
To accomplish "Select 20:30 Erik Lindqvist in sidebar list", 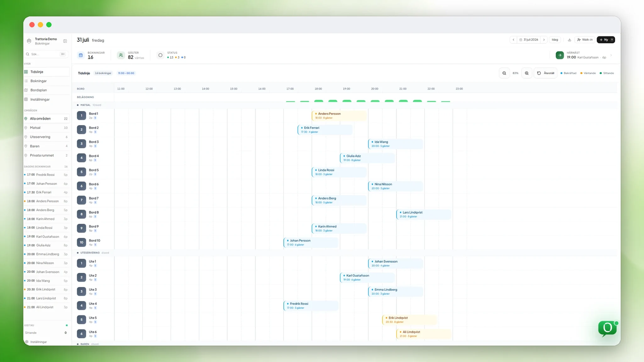I will tap(46, 290).
